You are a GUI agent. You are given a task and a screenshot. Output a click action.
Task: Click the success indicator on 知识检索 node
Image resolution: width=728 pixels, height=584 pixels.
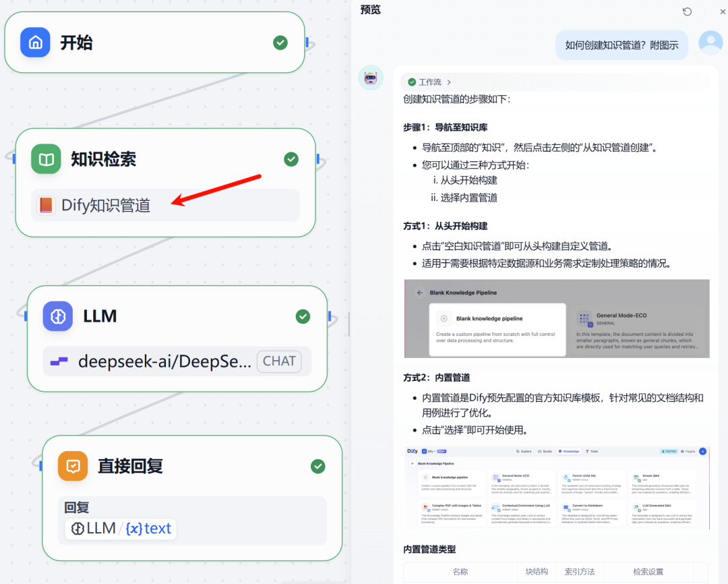click(x=291, y=159)
